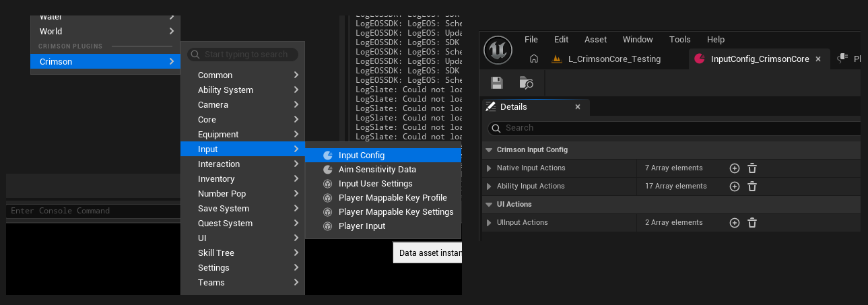This screenshot has height=305, width=868.
Task: Open the Save System submenu
Action: 242,209
